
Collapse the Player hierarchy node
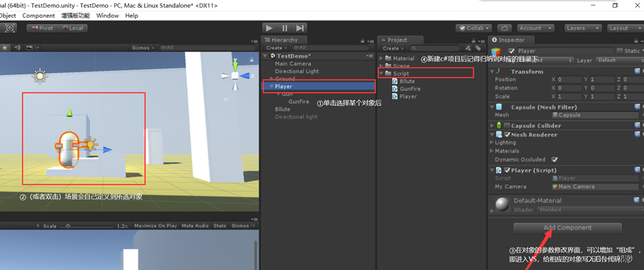[x=271, y=86]
